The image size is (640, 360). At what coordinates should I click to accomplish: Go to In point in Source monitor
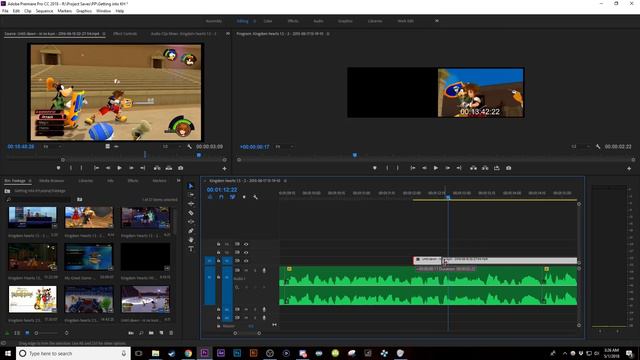coord(96,168)
